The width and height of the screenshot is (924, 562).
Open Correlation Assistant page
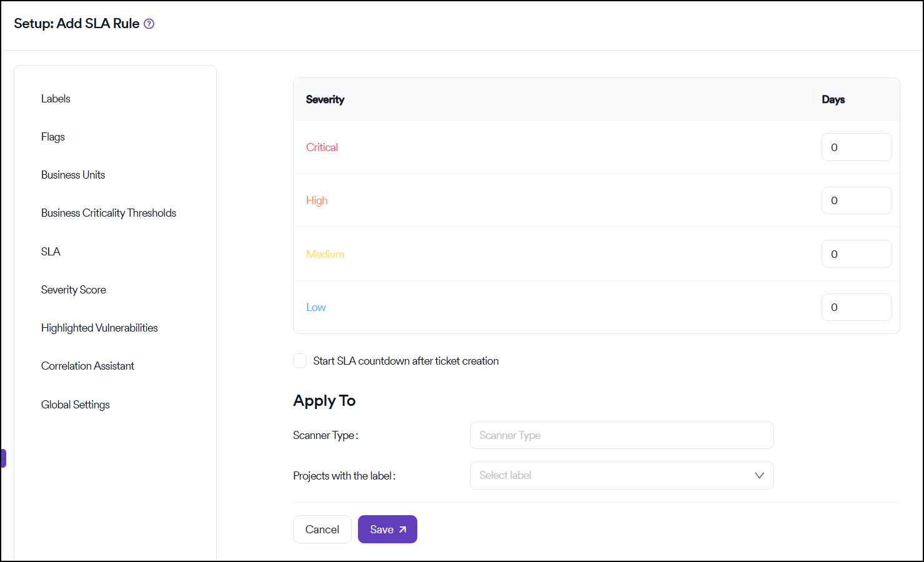(x=87, y=366)
